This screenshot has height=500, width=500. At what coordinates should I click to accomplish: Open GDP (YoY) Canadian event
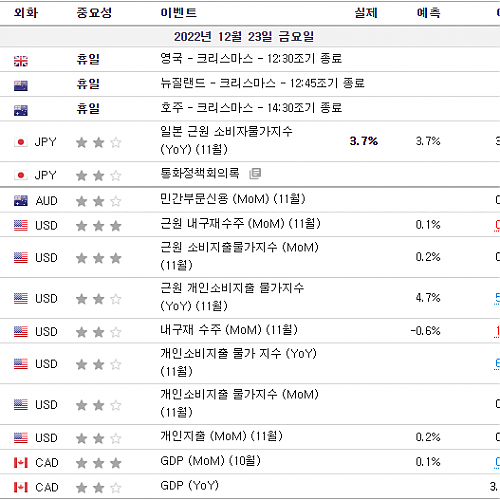point(189,486)
